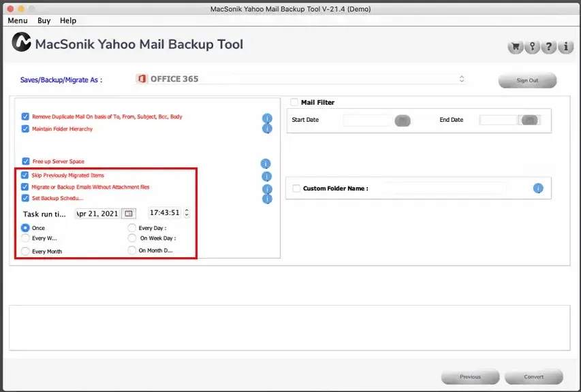Select the On Week Day radio button
The image size is (581, 392).
[132, 238]
